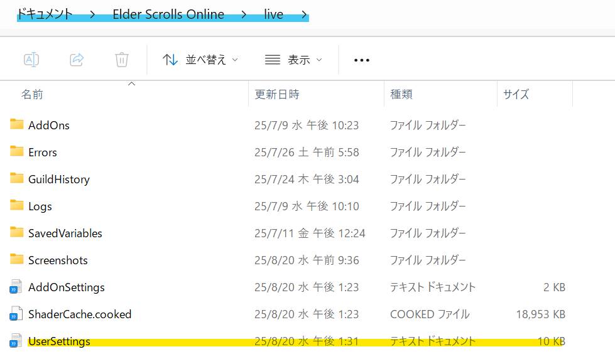Click the 10 KB size cell
Viewport: 615px width, 364px height.
point(552,341)
